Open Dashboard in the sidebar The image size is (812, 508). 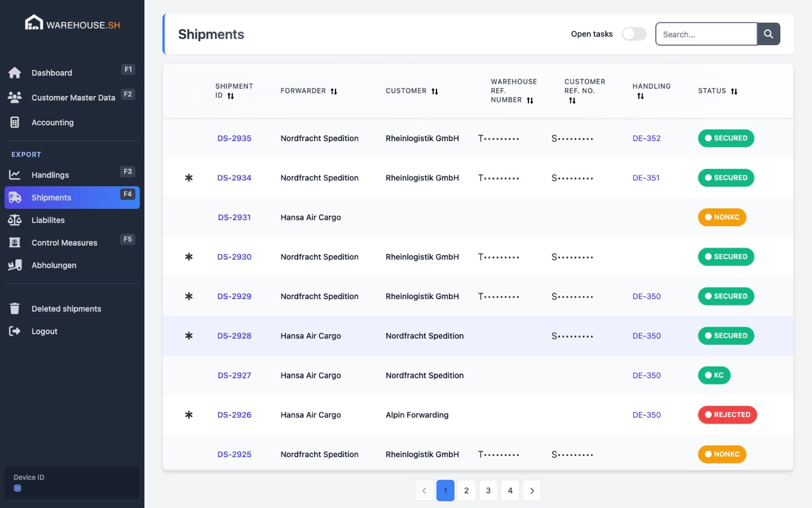pyautogui.click(x=72, y=72)
